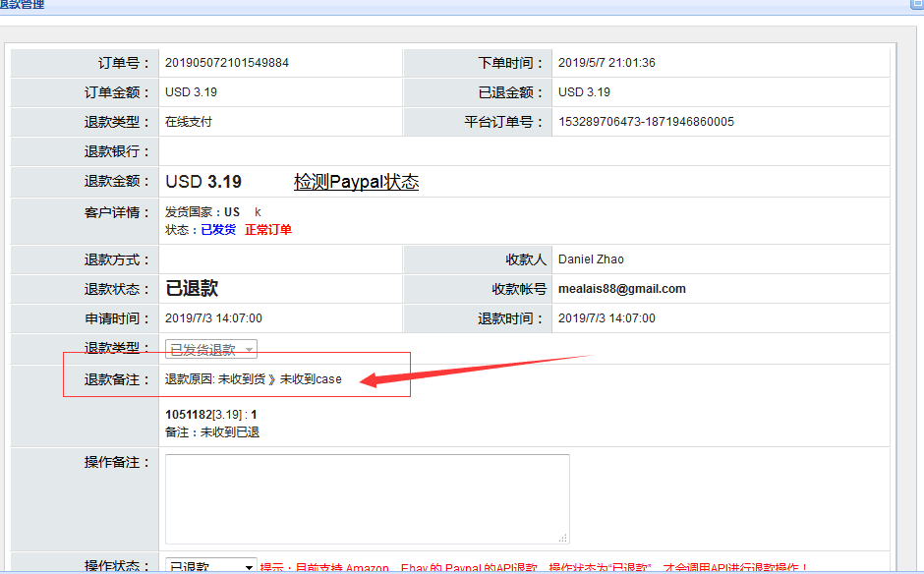Click the 已退金额 field label
924x574 pixels.
pos(510,92)
